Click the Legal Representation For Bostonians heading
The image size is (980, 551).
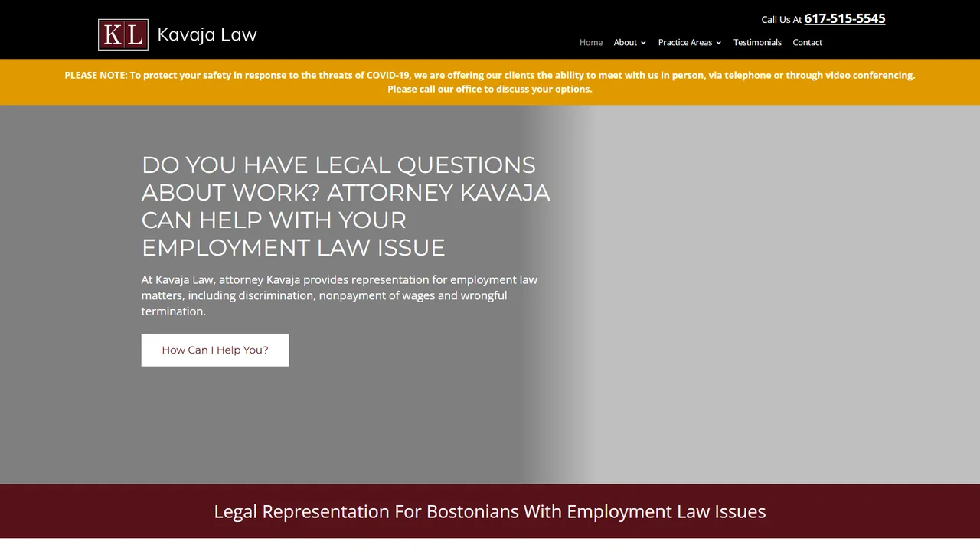(490, 511)
